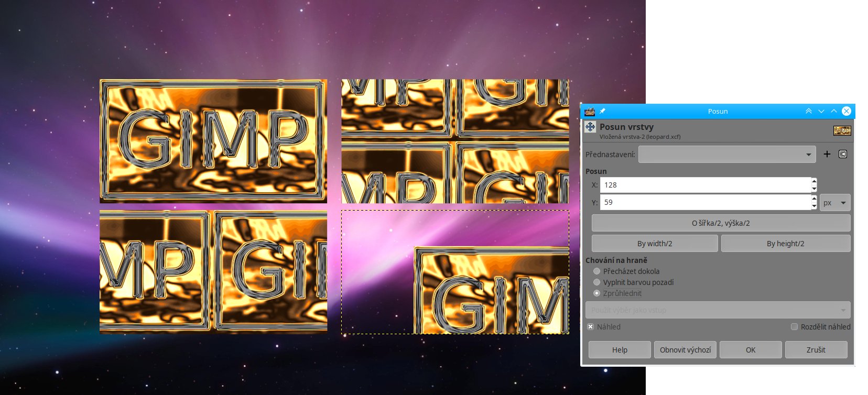Click the X offset input field
The image size is (868, 395).
705,185
